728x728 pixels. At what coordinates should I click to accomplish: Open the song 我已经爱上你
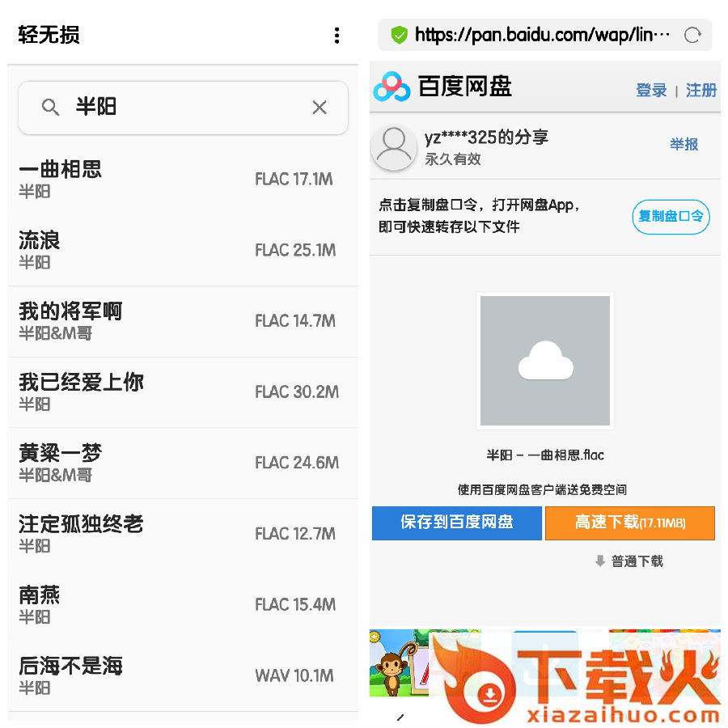coord(183,392)
